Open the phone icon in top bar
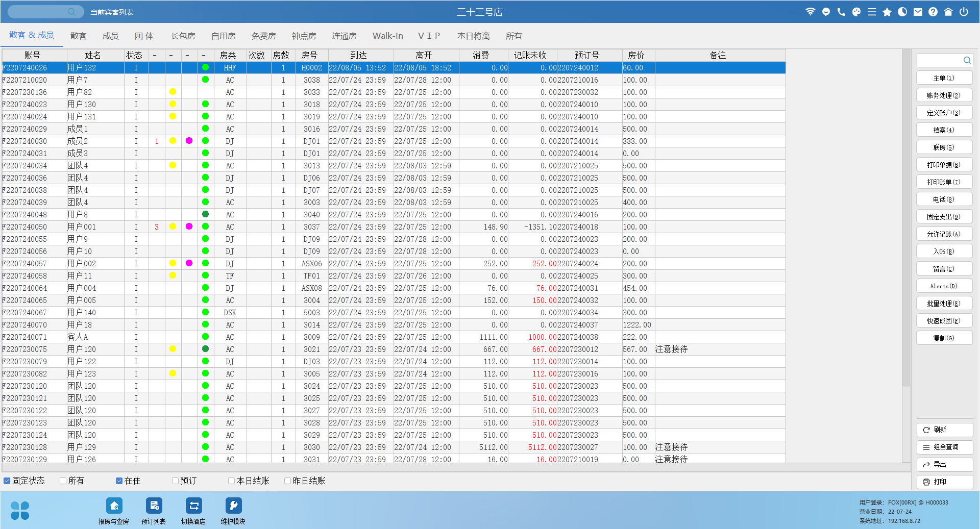Viewport: 980px width, 529px height. click(841, 12)
